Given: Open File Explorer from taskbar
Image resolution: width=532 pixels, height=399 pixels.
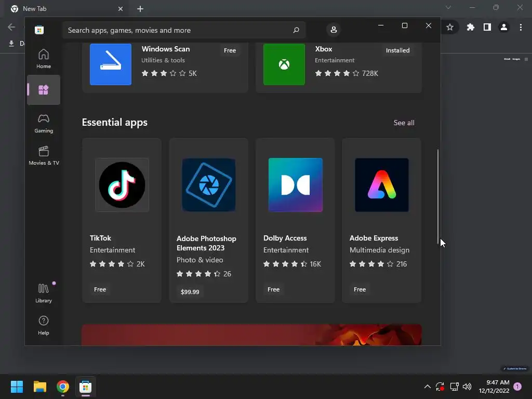Looking at the screenshot, I should (x=39, y=387).
